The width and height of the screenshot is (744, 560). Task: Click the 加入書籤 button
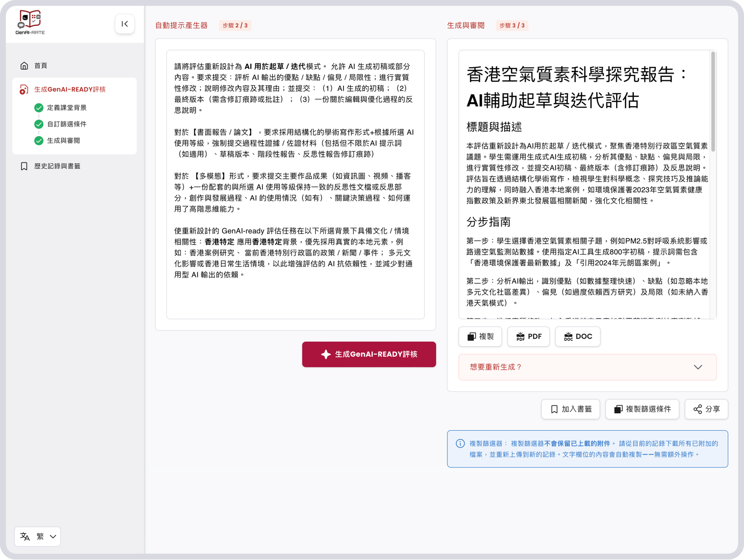pos(571,409)
